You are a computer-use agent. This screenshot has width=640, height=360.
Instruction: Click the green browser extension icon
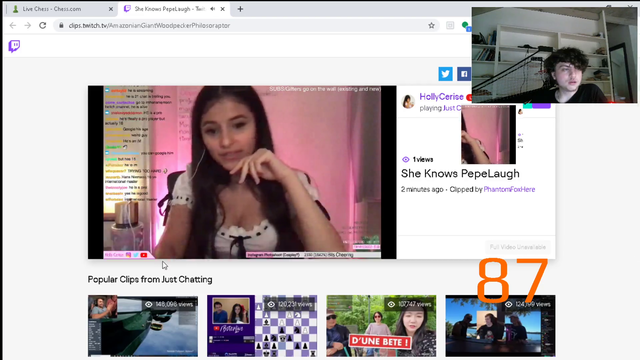coord(465,26)
